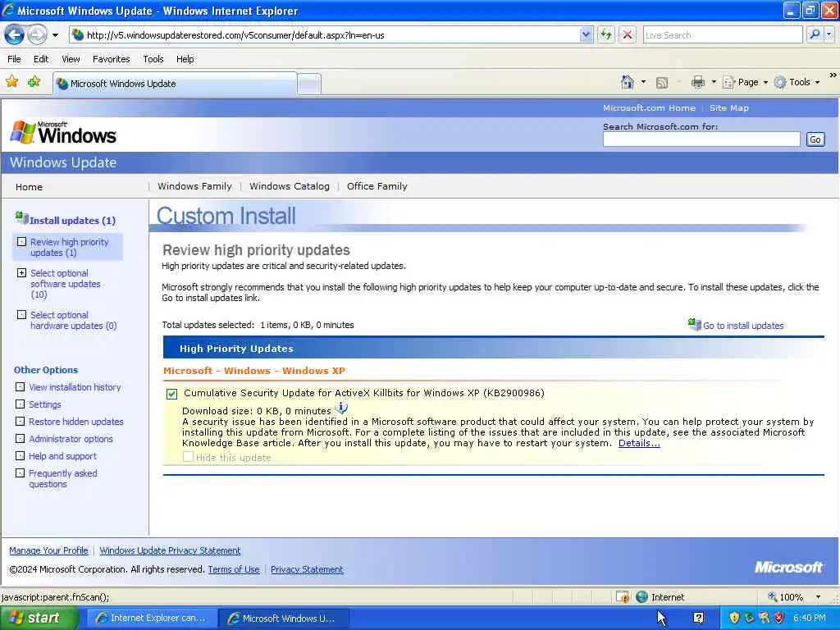Open the Home button dropdown arrow
This screenshot has height=630, width=840.
point(643,82)
